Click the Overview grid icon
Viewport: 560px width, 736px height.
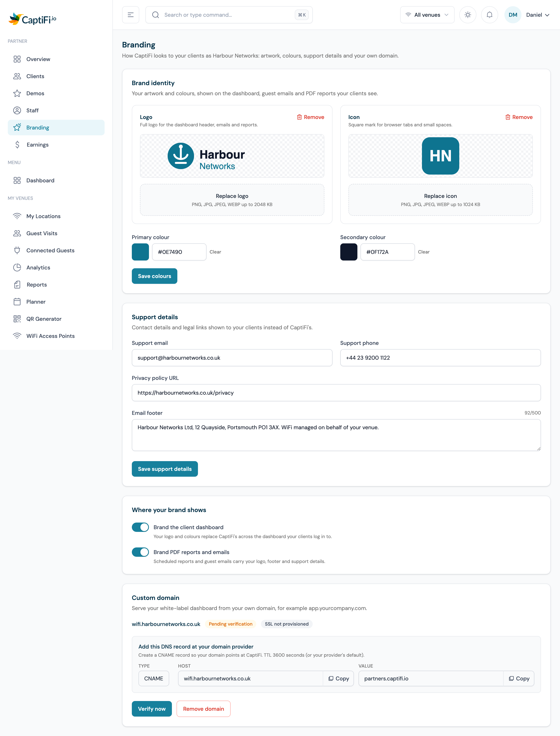(x=17, y=59)
